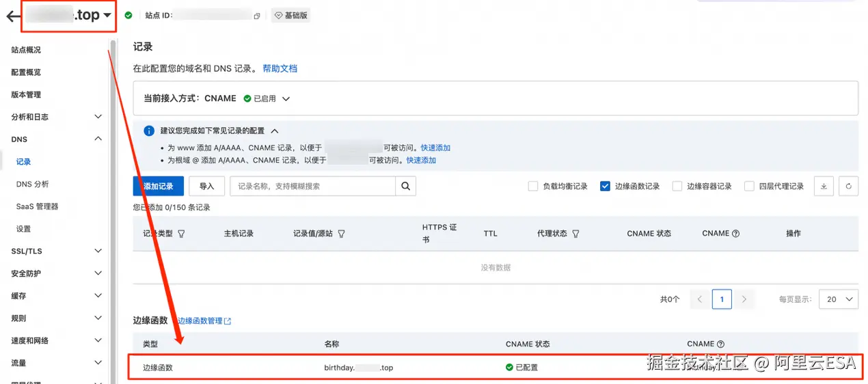Click the refresh records icon
This screenshot has width=868, height=384.
tap(848, 187)
